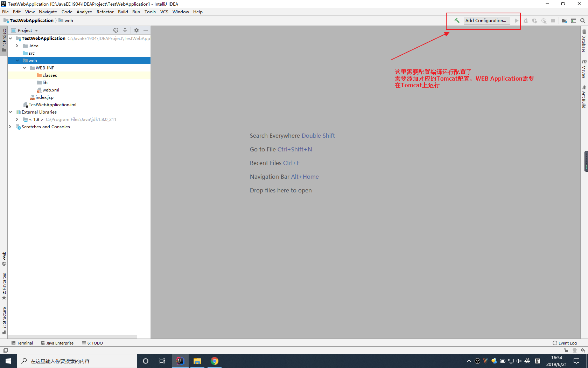Show hidden system tray icons

469,361
